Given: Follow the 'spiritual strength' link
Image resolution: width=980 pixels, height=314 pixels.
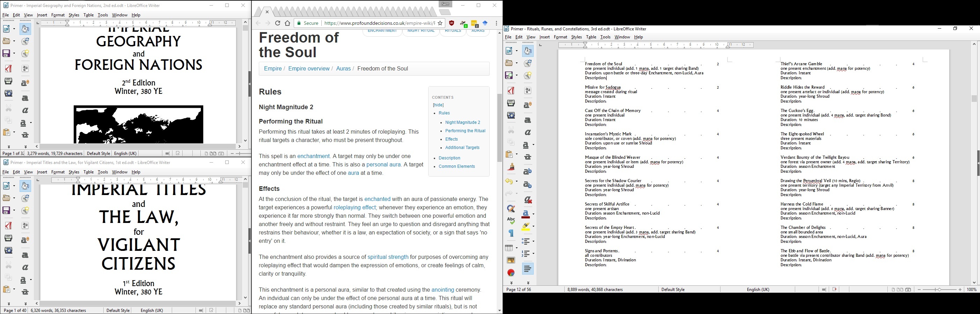Looking at the screenshot, I should 388,257.
